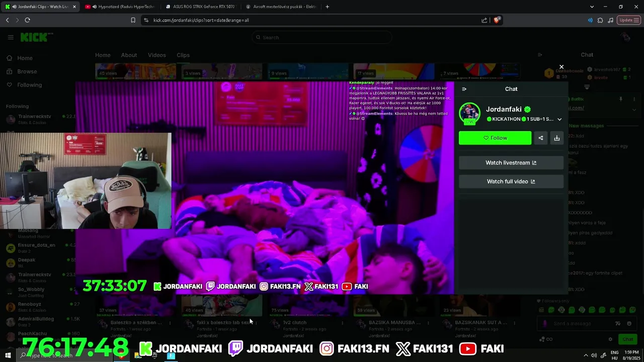This screenshot has width=644, height=362.
Task: Open BAZSIKA MANUSBA clip title
Action: [394, 322]
